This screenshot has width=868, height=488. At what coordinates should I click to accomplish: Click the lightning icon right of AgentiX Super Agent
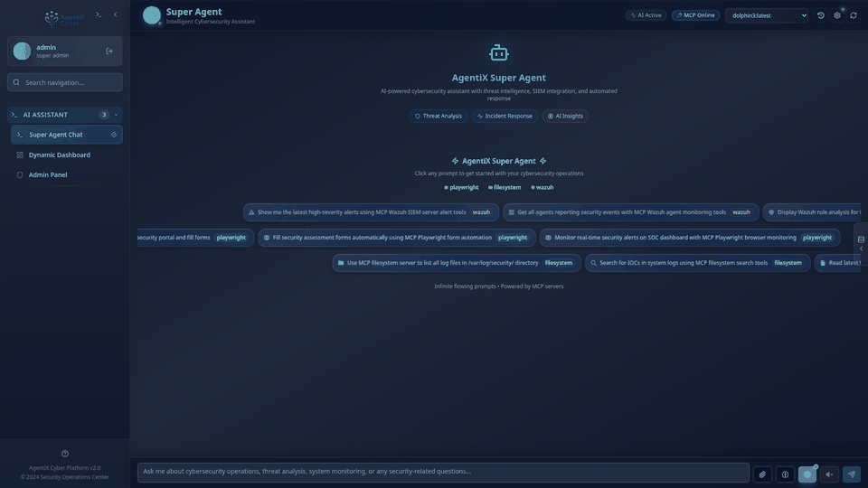coord(543,161)
